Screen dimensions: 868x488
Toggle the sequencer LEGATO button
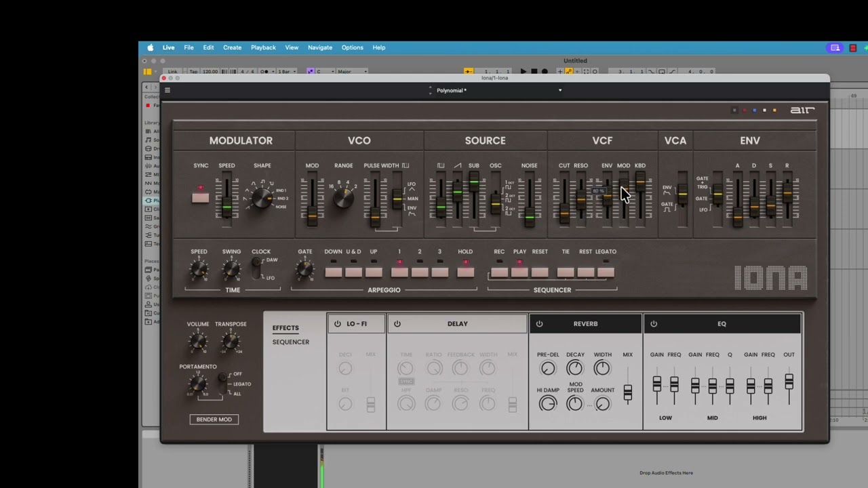click(606, 272)
